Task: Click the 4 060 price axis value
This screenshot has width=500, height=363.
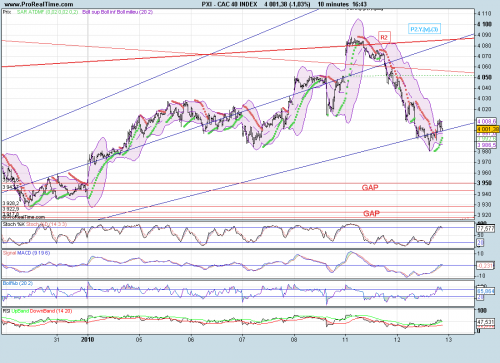Action: [x=484, y=67]
